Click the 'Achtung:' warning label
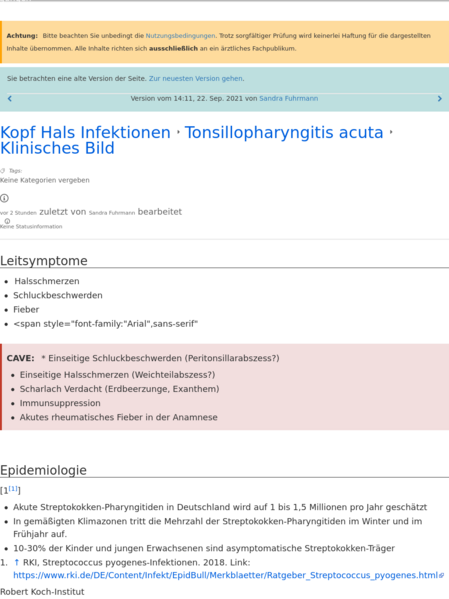449x599 pixels. click(x=22, y=36)
